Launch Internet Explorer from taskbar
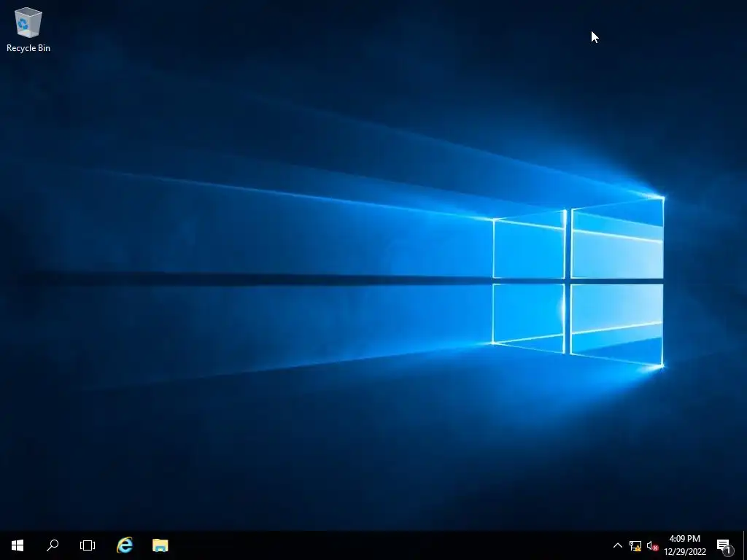747x560 pixels. click(125, 545)
